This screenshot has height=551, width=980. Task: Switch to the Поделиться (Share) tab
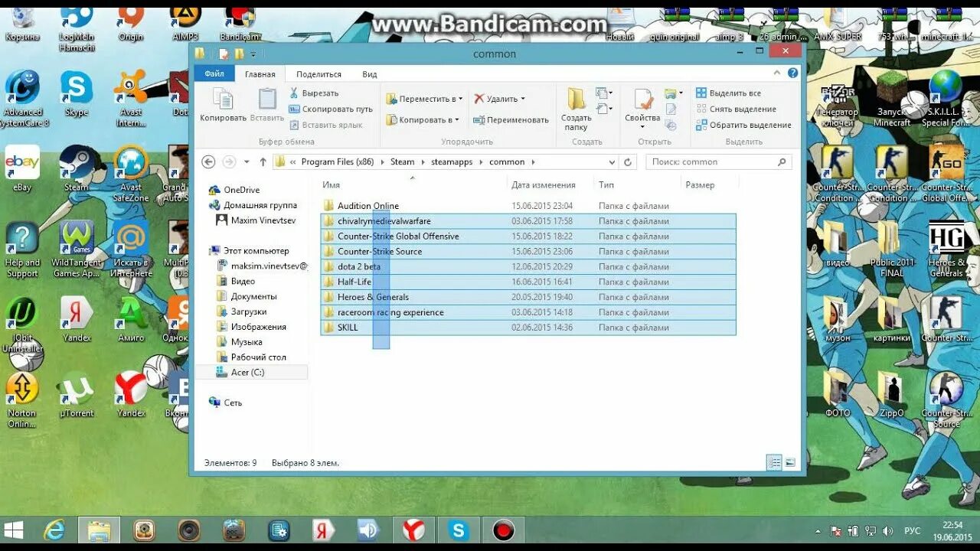[318, 74]
